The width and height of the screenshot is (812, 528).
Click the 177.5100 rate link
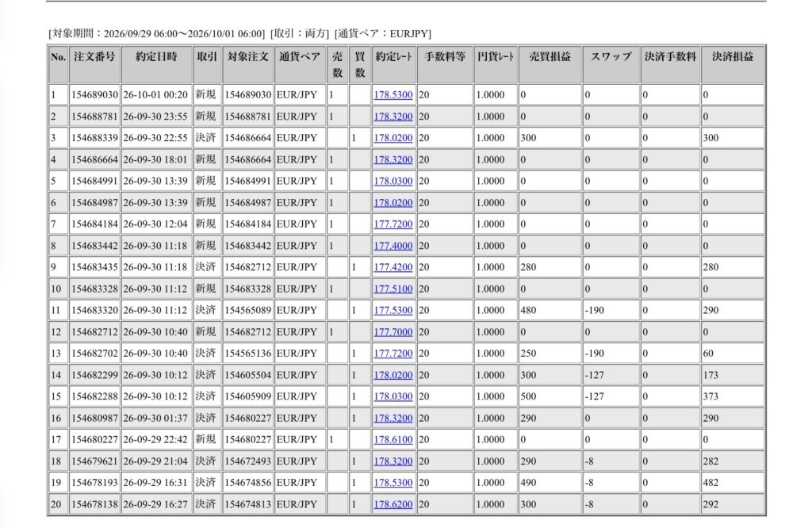[x=393, y=289]
